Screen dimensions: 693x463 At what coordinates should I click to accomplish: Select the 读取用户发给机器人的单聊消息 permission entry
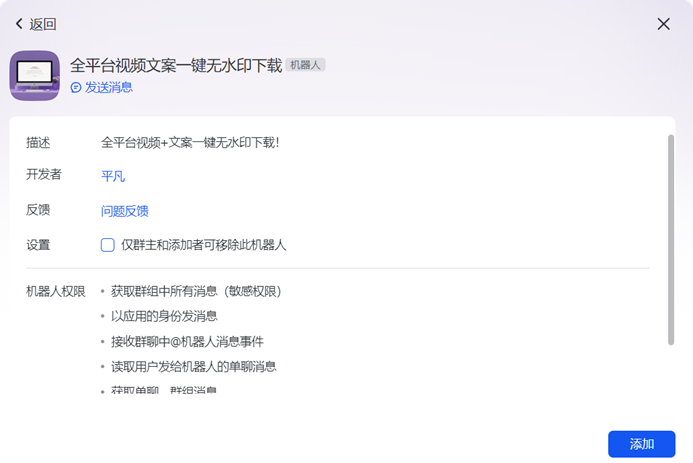click(193, 367)
